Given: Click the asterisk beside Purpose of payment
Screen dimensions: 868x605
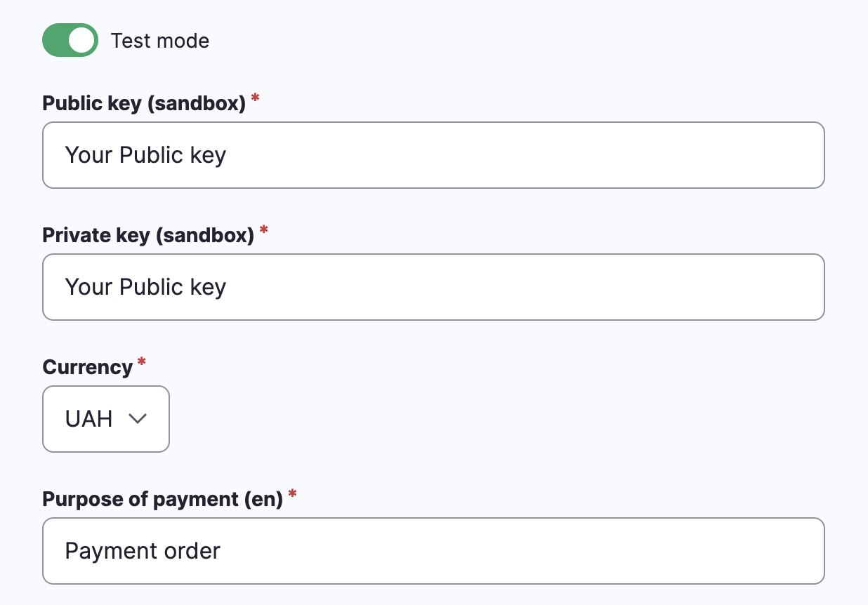Looking at the screenshot, I should [x=292, y=496].
